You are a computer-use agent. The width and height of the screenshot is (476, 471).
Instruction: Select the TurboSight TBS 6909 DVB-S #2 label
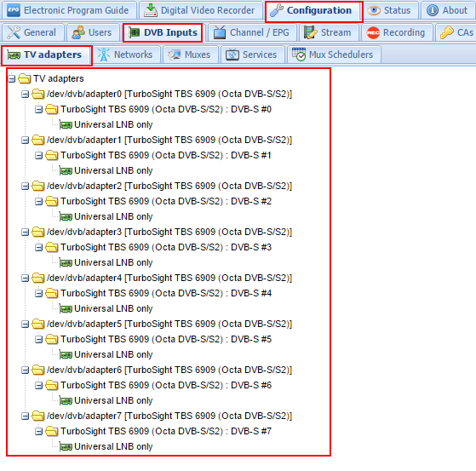pyautogui.click(x=166, y=201)
